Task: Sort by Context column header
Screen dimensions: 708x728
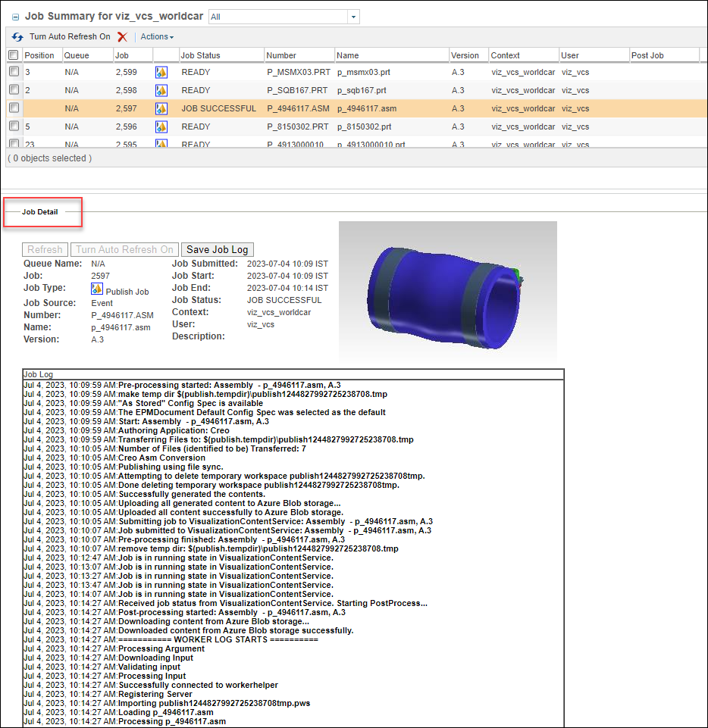Action: click(505, 55)
